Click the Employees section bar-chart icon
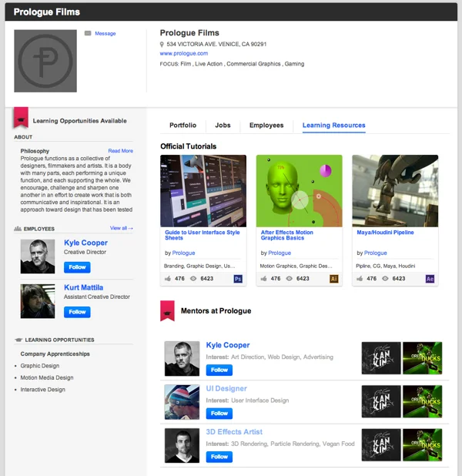Viewport: 462px width, 476px height. click(18, 229)
